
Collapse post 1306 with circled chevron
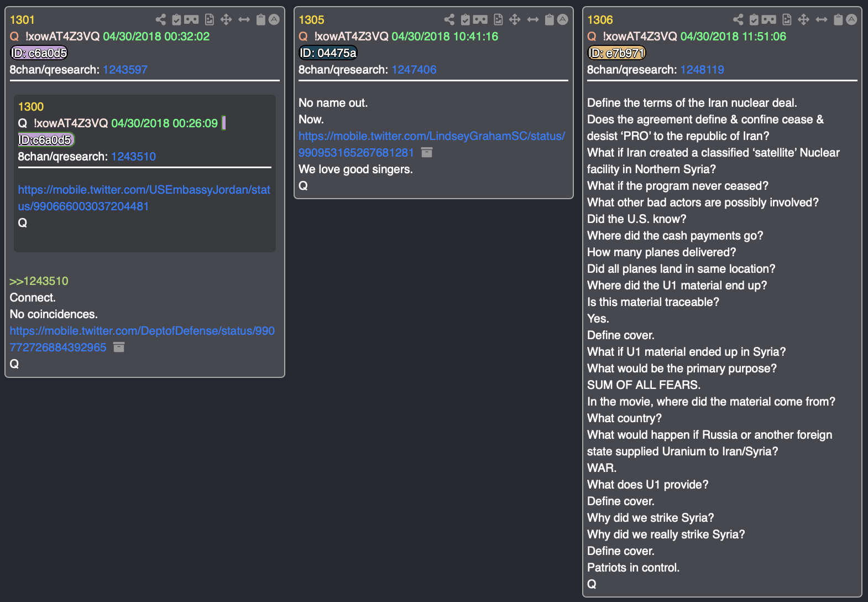852,19
